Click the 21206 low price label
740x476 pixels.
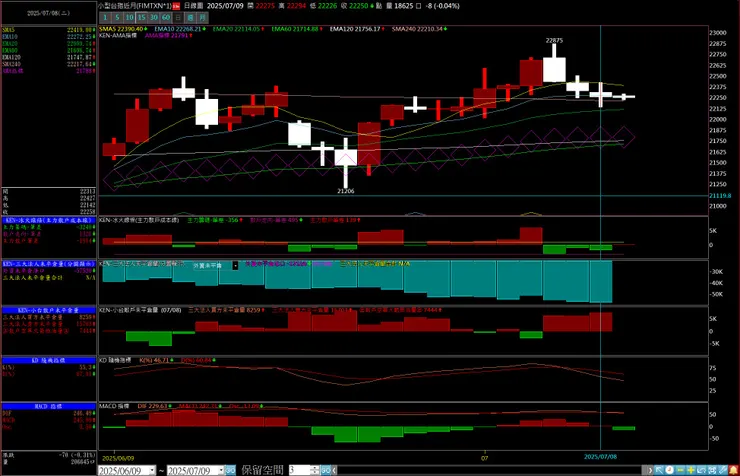click(x=345, y=191)
